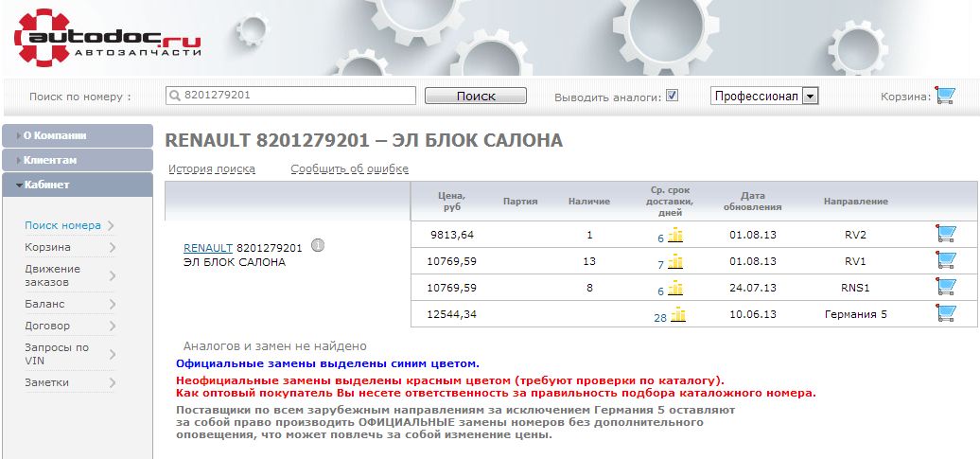Open the autodoc.ru logo homepage

(107, 38)
